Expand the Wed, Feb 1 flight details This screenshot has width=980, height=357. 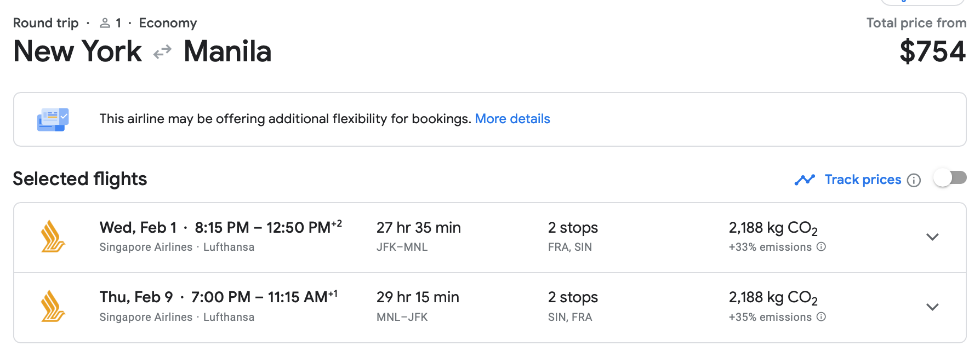[932, 237]
